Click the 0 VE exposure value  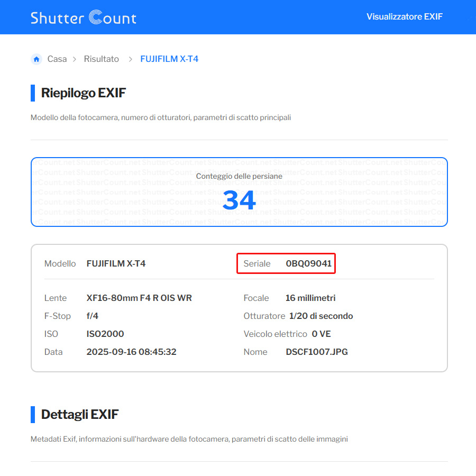pos(321,334)
